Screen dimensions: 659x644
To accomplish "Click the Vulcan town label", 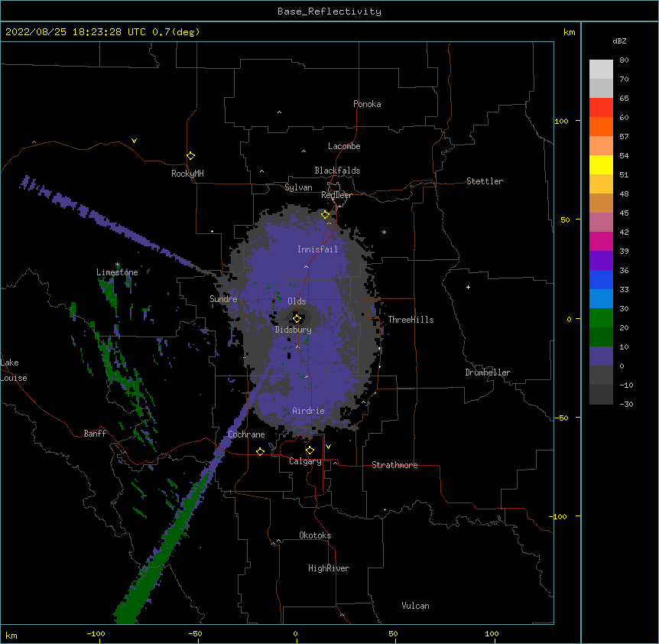I will click(x=415, y=606).
